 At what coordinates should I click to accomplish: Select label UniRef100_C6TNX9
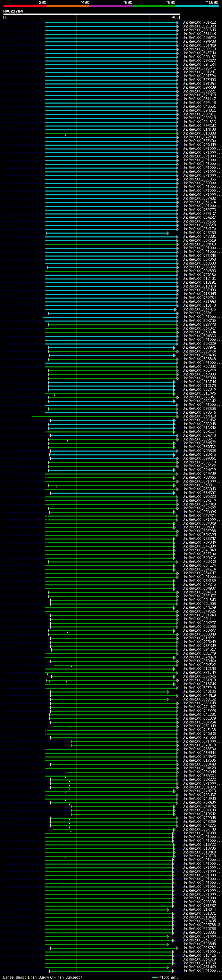[x=199, y=45]
